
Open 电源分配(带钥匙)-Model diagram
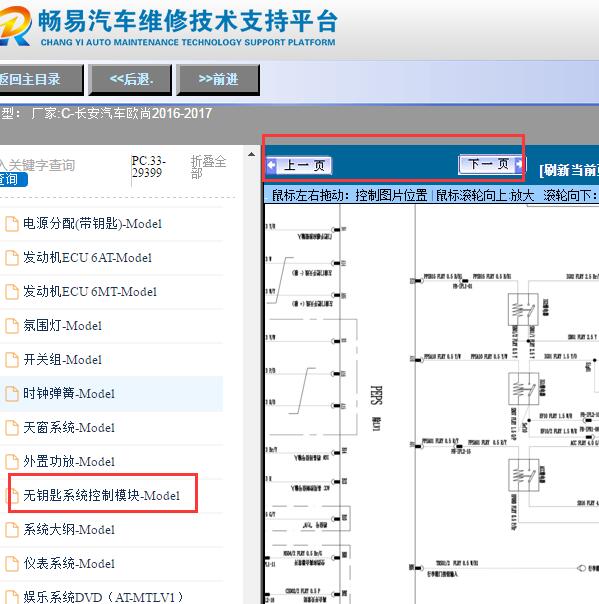(92, 224)
